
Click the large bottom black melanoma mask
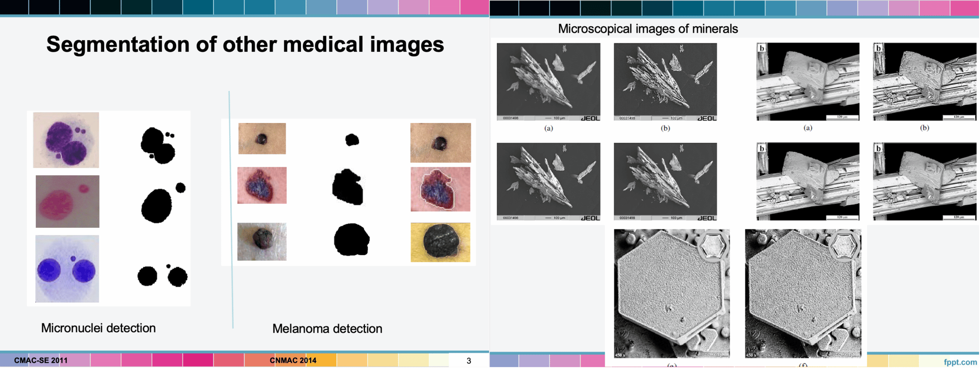point(352,239)
